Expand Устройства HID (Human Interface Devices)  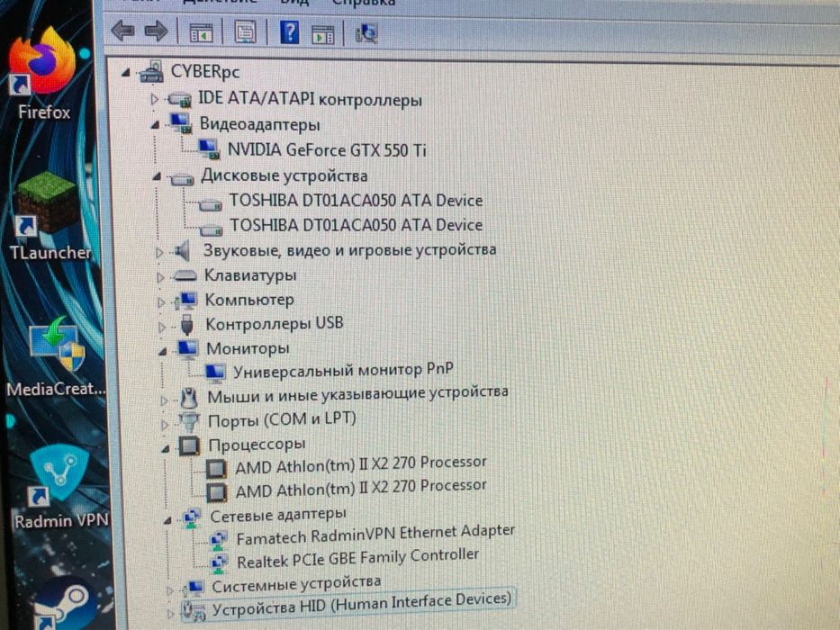point(170,614)
